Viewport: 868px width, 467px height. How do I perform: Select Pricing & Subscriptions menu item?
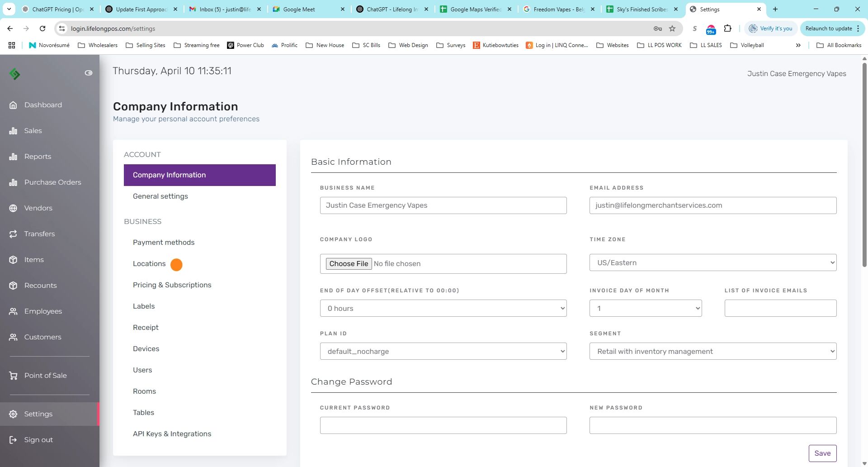pos(172,285)
